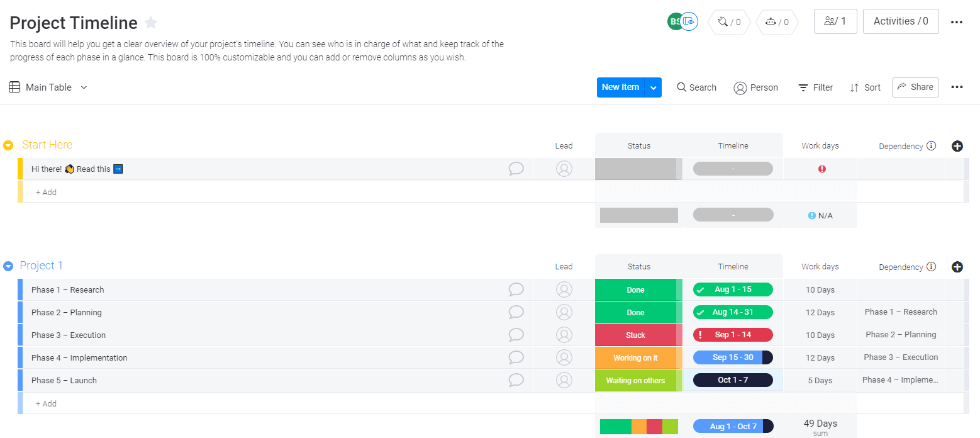Change the Working on it status
This screenshot has width=980, height=438.
pyautogui.click(x=635, y=358)
